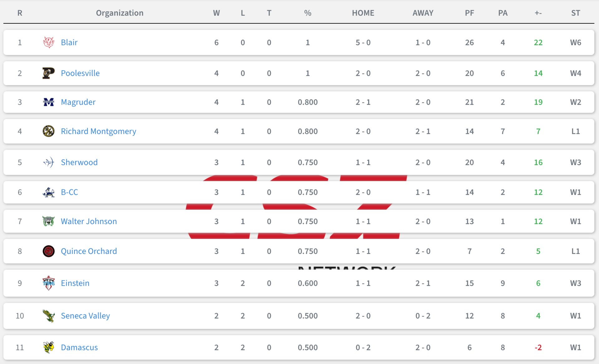
Task: Click the Sherwood arrow logo
Action: click(x=49, y=162)
